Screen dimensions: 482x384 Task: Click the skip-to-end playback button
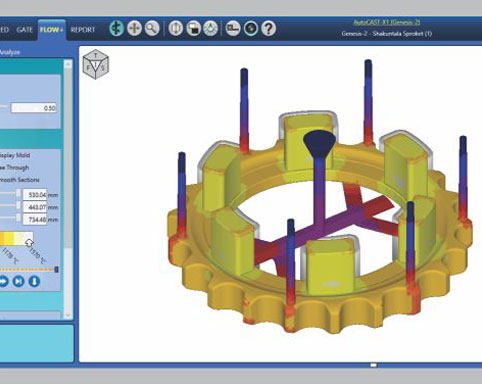[x=18, y=282]
